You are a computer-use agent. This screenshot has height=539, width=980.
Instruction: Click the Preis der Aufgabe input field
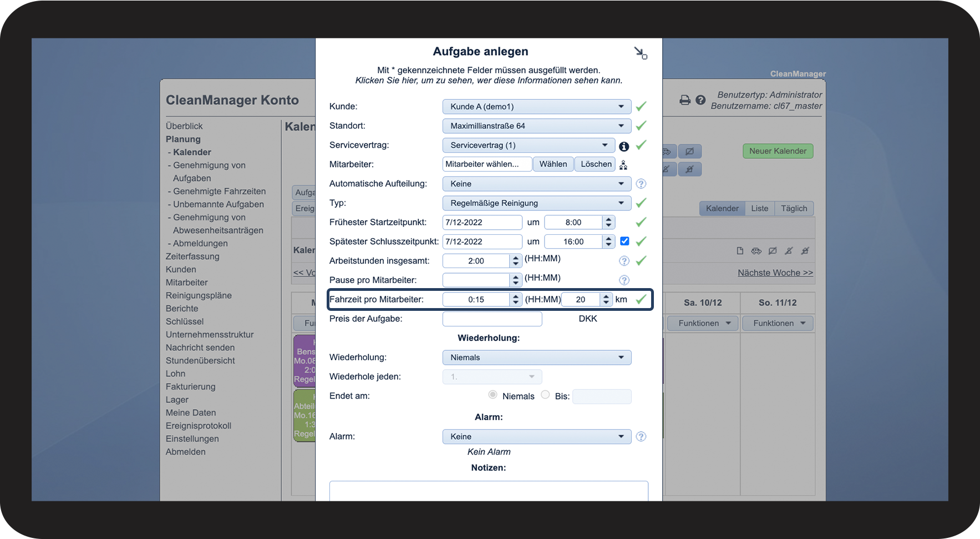coord(492,319)
